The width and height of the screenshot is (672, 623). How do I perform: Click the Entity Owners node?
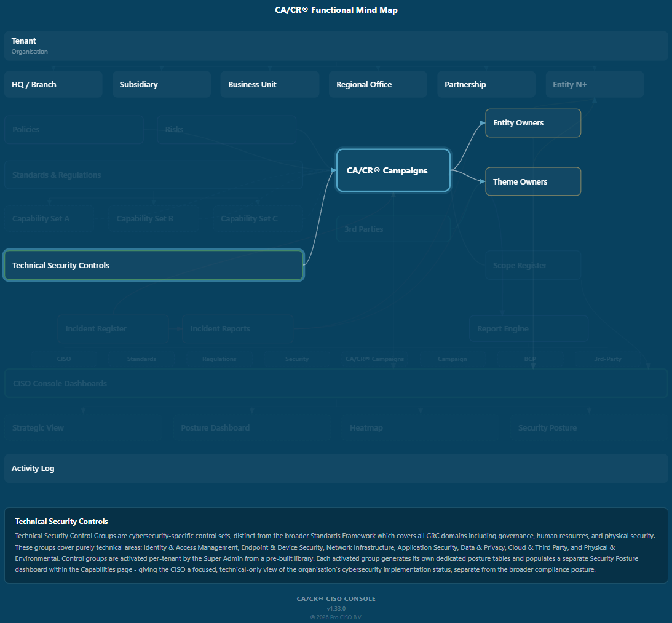(533, 123)
